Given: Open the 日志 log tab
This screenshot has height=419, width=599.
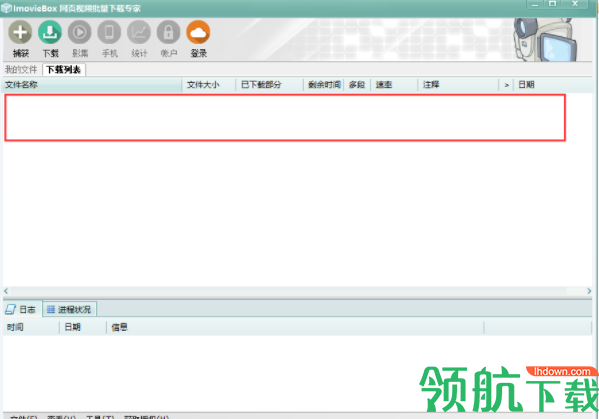Looking at the screenshot, I should pos(22,309).
